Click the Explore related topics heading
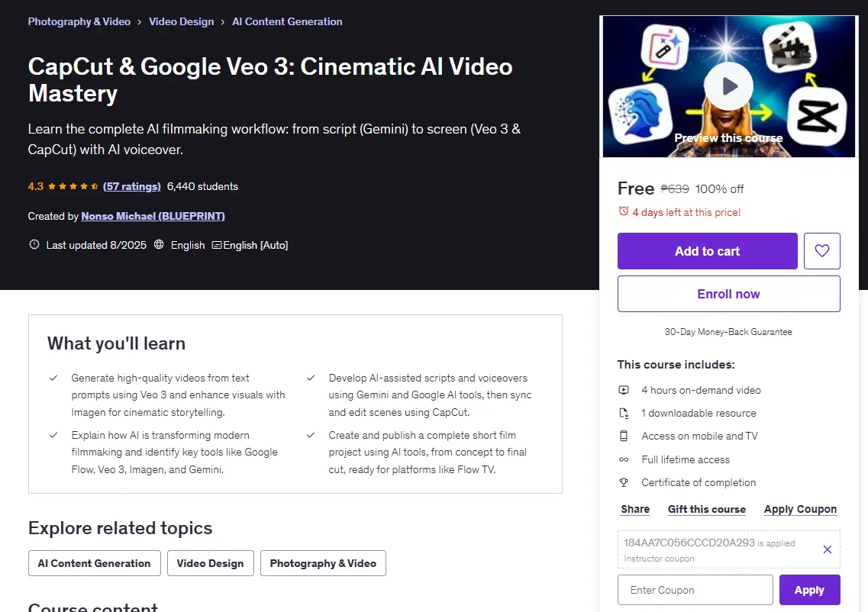The height and width of the screenshot is (612, 868). point(120,528)
